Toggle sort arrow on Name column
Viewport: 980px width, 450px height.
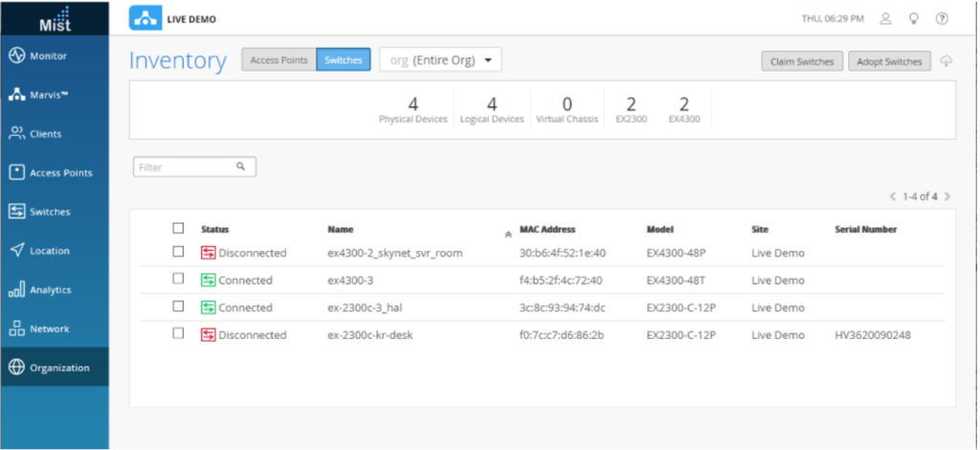click(508, 235)
